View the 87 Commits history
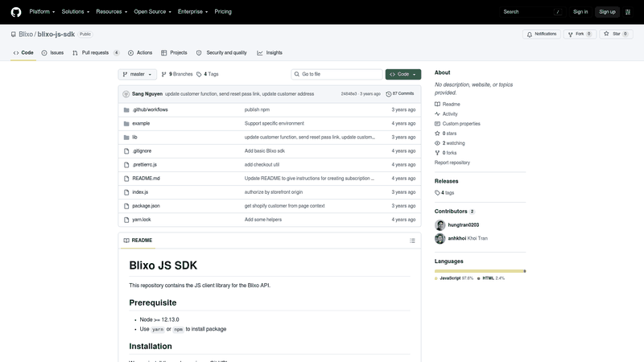 [400, 94]
